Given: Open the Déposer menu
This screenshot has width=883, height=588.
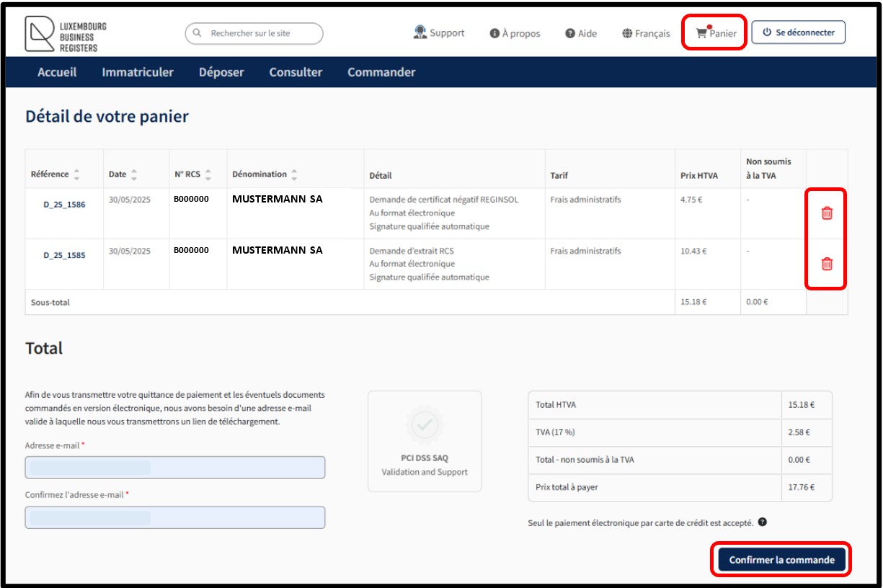Looking at the screenshot, I should [221, 72].
